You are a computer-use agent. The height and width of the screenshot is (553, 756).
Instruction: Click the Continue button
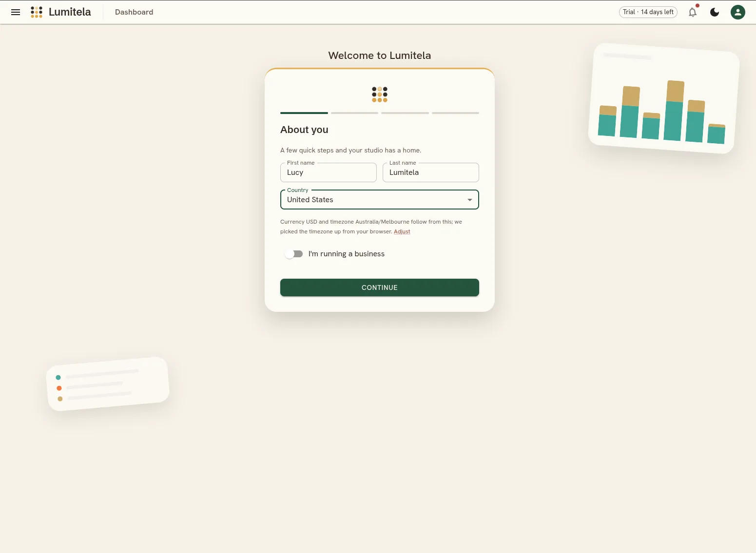pos(380,287)
